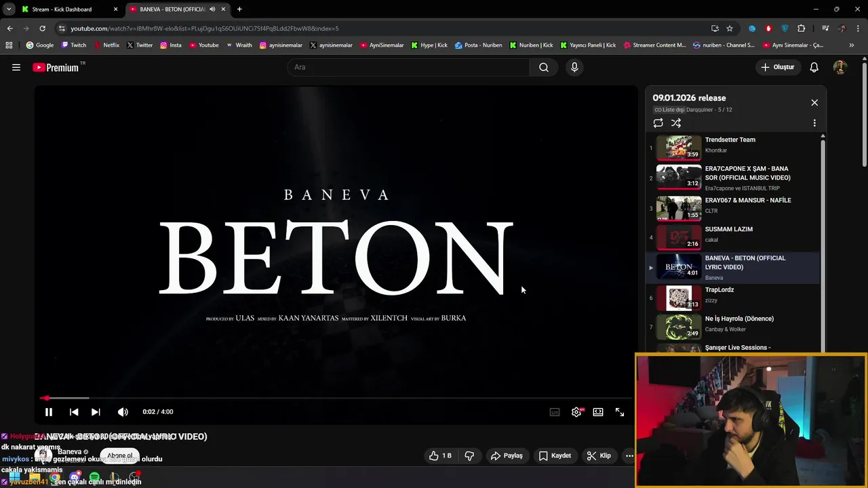The image size is (868, 488).
Task: Open the player settings gear
Action: click(x=576, y=411)
